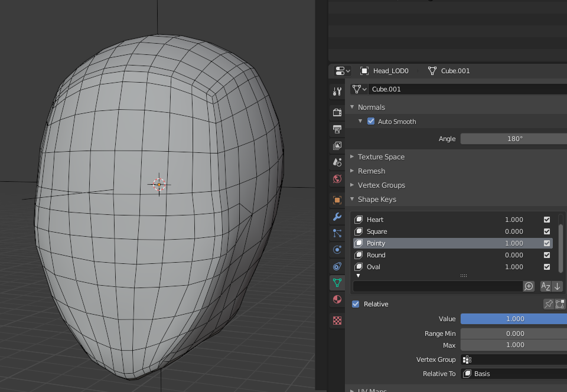Select the Output Properties printer icon
Viewport: 567px width, 392px height.
337,129
